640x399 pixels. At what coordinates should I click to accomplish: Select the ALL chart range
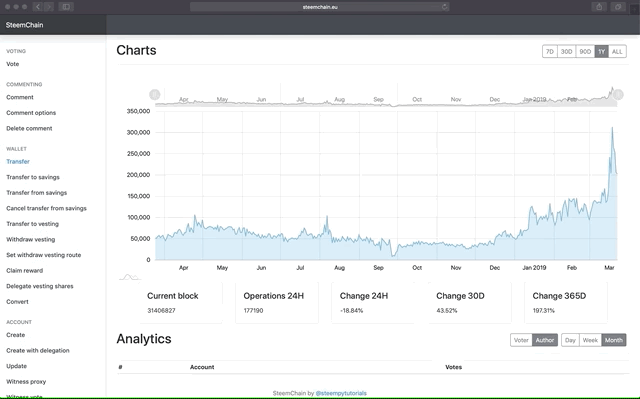pyautogui.click(x=617, y=51)
